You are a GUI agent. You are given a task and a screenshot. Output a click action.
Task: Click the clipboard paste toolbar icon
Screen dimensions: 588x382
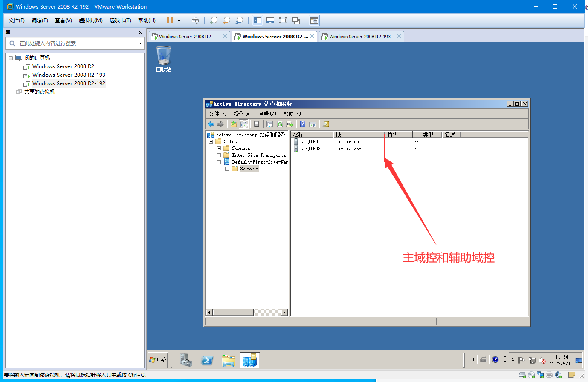[256, 124]
